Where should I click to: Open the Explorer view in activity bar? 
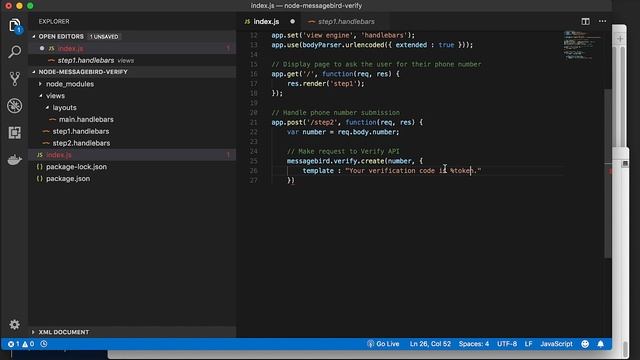(15, 26)
